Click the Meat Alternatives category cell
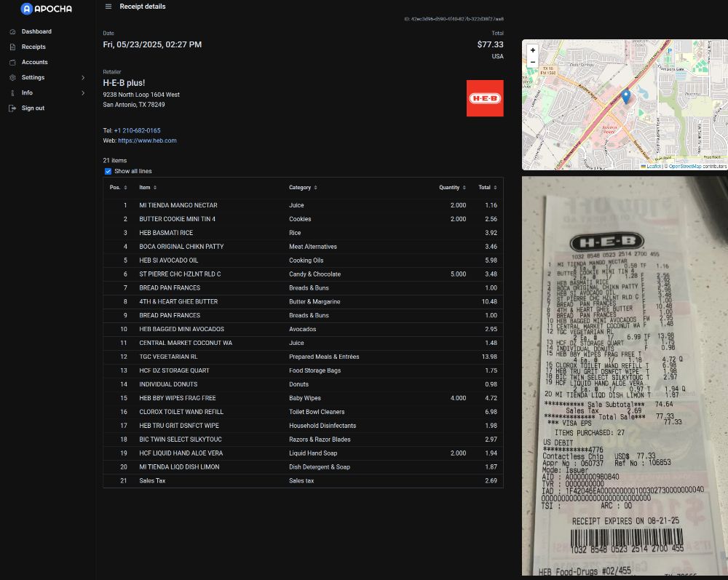Viewport: 728px width, 580px height. click(313, 247)
